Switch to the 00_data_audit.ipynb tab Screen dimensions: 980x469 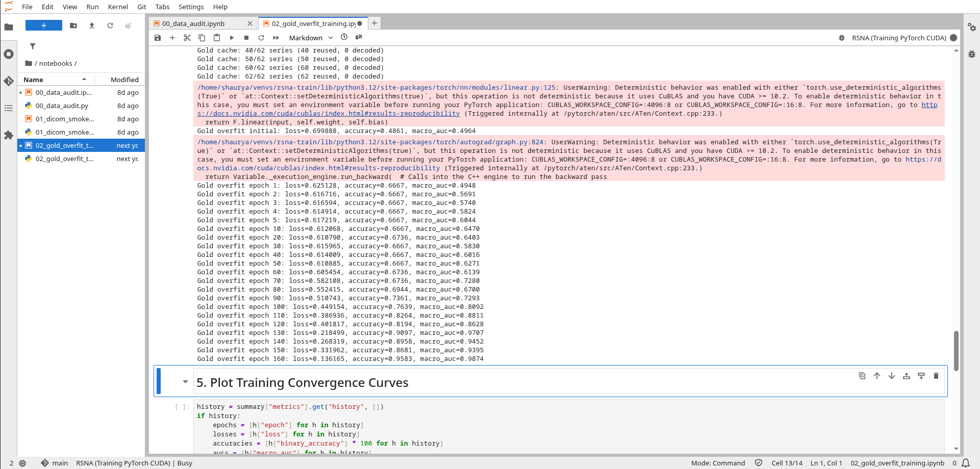click(194, 23)
